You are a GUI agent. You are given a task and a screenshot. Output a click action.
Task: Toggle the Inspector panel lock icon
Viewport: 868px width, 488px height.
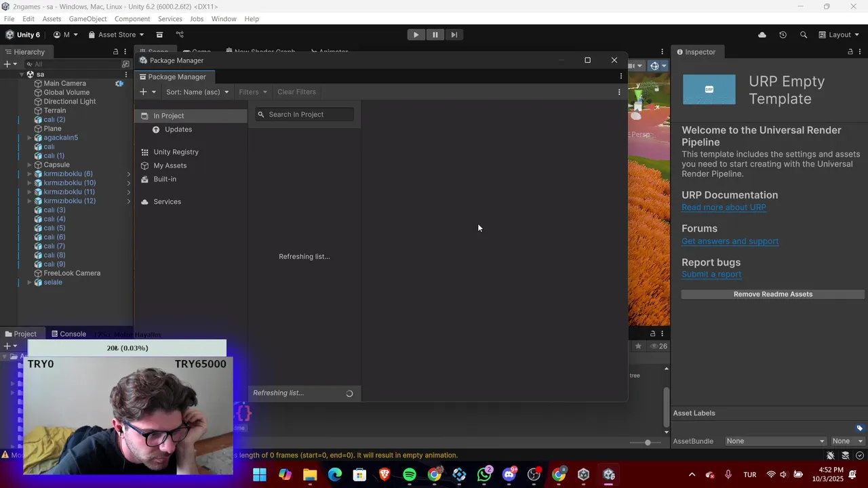[850, 52]
